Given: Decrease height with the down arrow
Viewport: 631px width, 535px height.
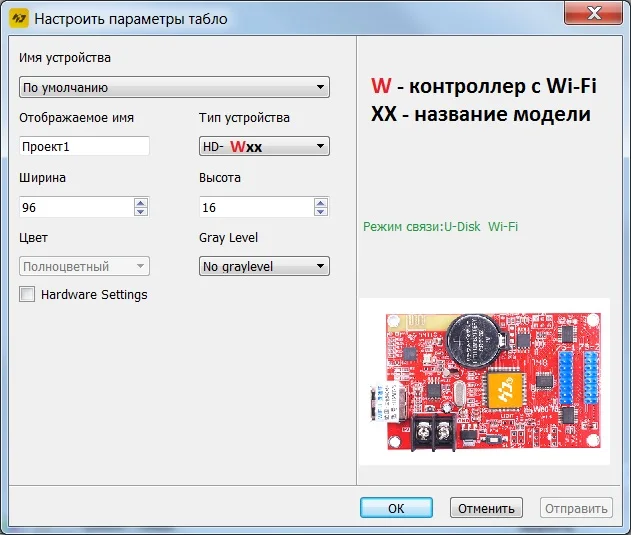Looking at the screenshot, I should pos(320,212).
